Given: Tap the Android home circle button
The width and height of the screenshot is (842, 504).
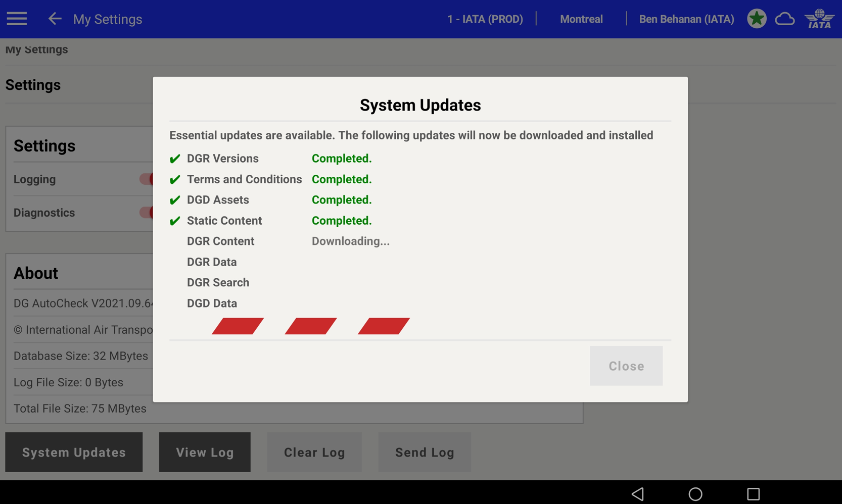Looking at the screenshot, I should pyautogui.click(x=695, y=493).
